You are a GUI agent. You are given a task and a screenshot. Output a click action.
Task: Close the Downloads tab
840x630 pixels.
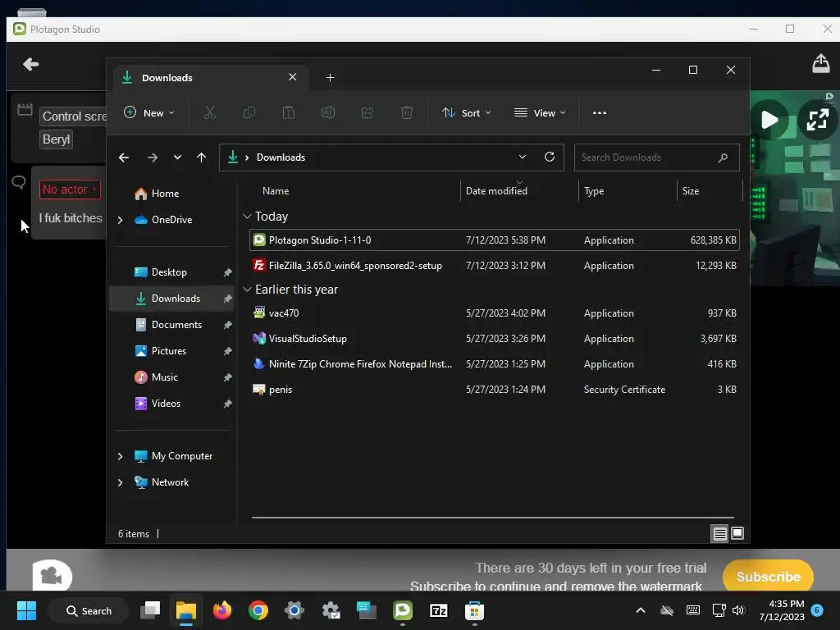[293, 77]
